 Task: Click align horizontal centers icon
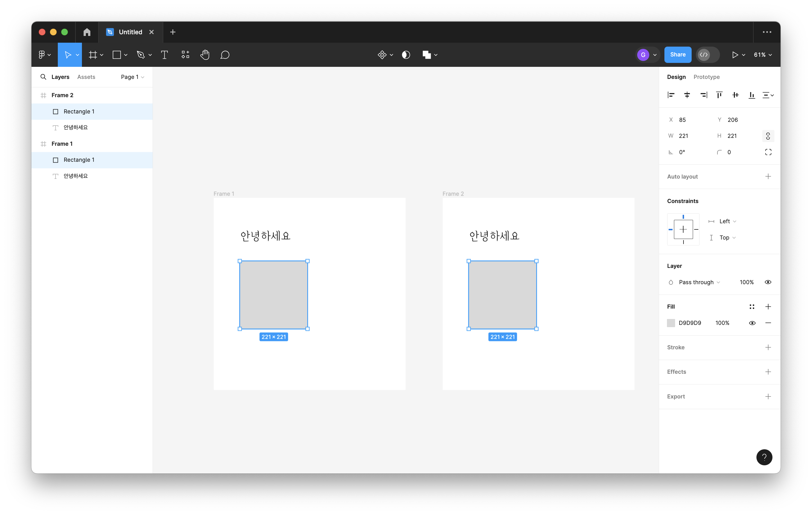pos(687,95)
